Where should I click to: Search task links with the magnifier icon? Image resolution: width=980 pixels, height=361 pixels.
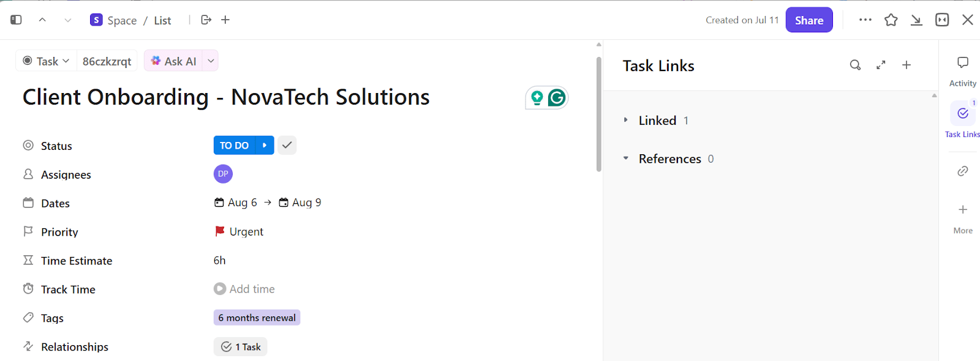click(x=855, y=65)
